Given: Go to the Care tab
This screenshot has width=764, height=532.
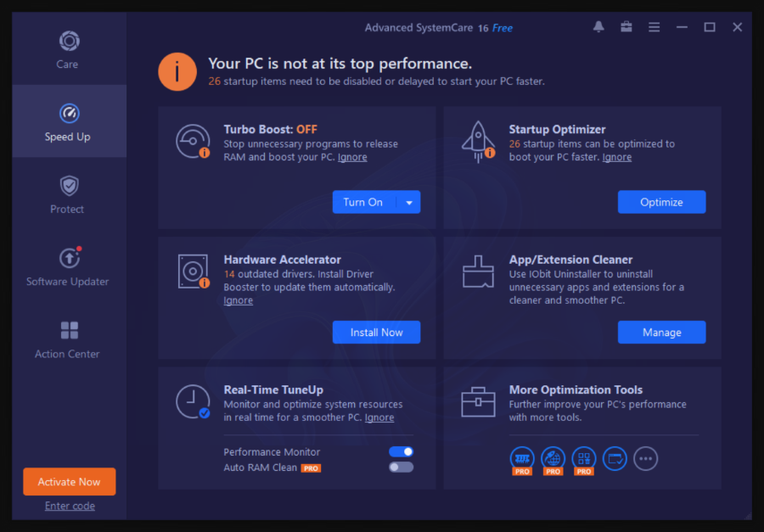Looking at the screenshot, I should point(68,49).
